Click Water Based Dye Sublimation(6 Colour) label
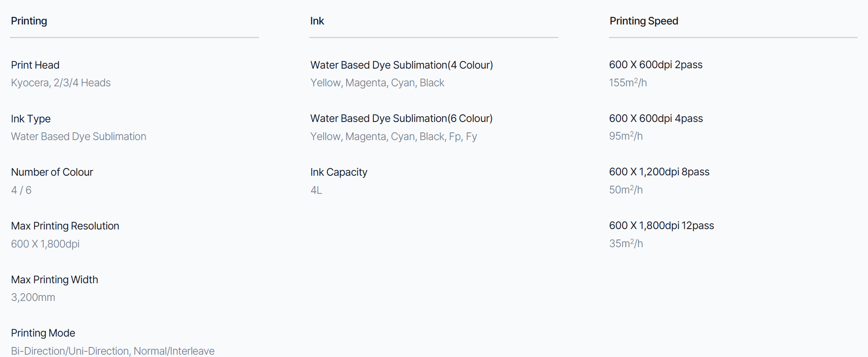The width and height of the screenshot is (868, 357). coord(401,118)
